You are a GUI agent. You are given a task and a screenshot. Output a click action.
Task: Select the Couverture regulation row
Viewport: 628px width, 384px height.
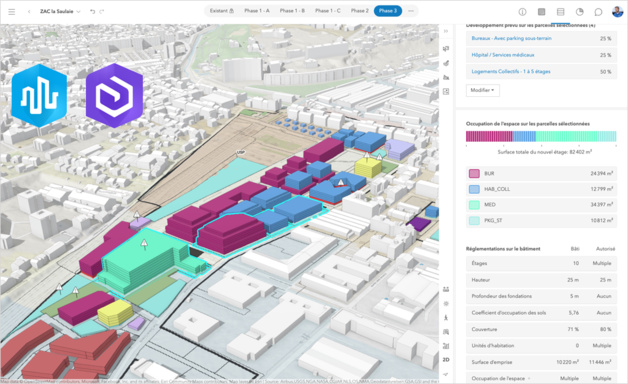[541, 329]
